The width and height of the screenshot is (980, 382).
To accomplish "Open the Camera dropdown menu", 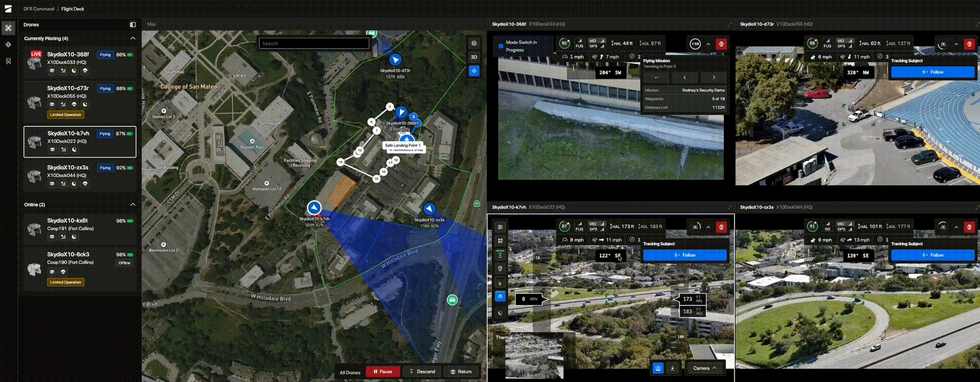I will click(704, 368).
